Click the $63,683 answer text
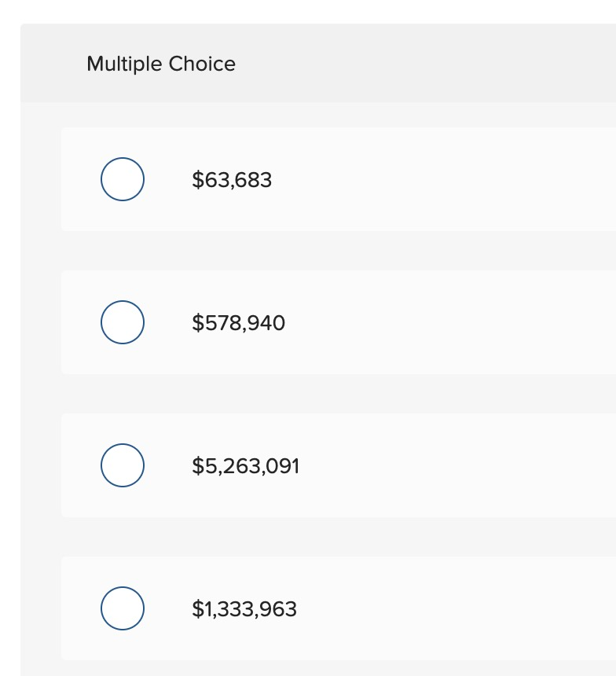616x676 pixels. tap(232, 180)
